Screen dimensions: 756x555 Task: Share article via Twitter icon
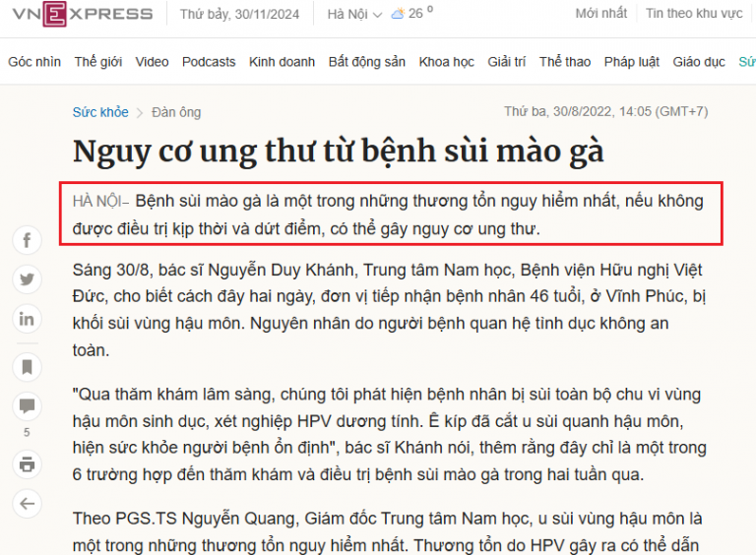(27, 279)
